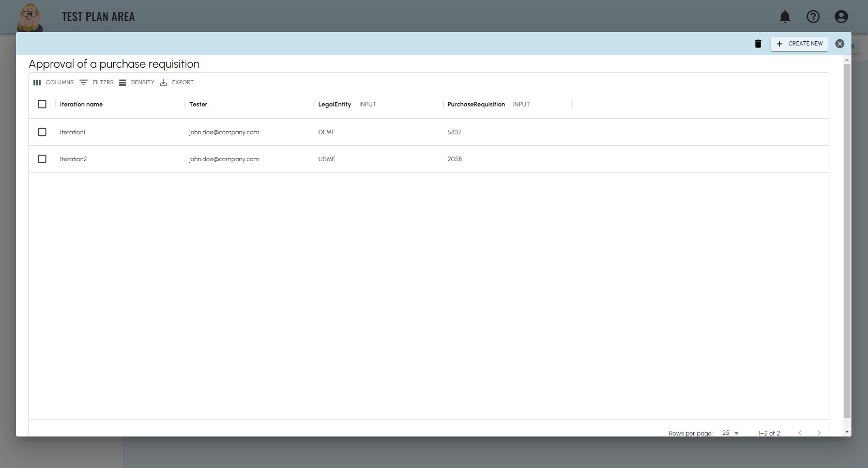This screenshot has height=468, width=868.
Task: Go to next page arrow
Action: [x=819, y=433]
